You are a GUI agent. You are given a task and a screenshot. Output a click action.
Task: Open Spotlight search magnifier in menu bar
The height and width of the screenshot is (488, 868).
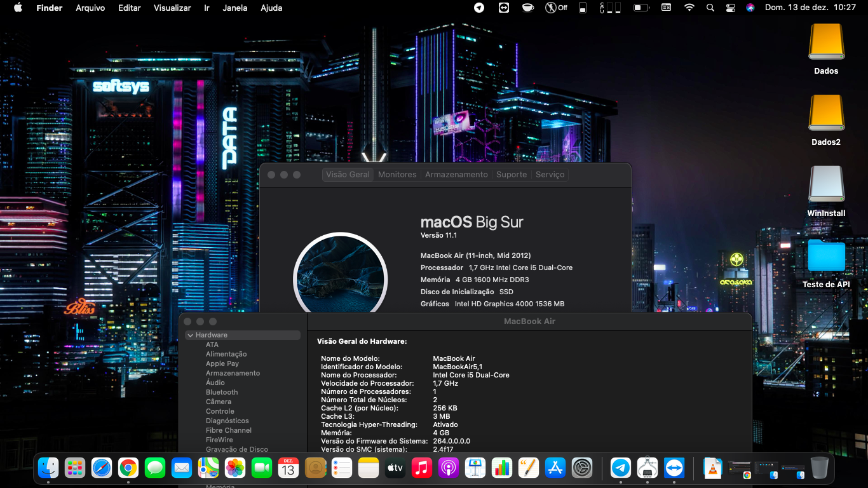pos(710,8)
